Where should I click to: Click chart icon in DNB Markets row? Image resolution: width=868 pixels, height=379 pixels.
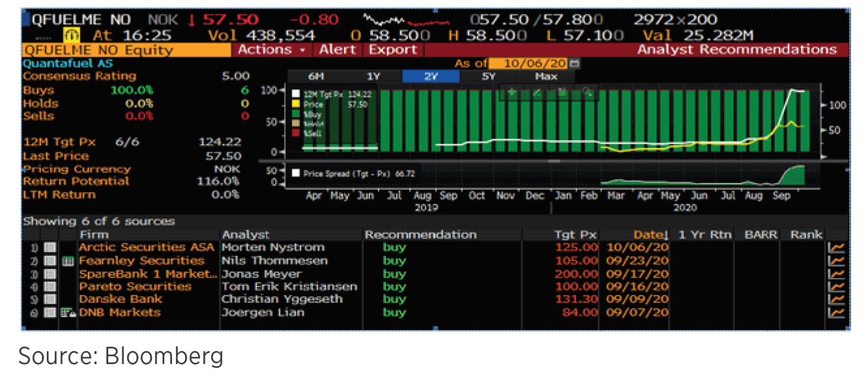point(835,313)
